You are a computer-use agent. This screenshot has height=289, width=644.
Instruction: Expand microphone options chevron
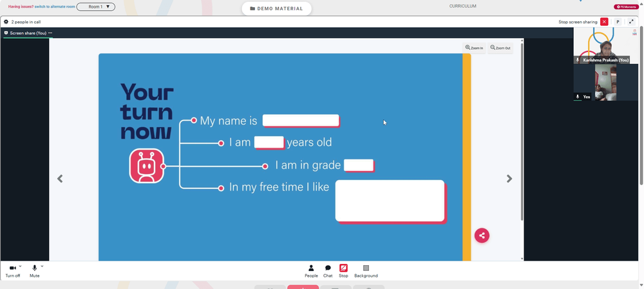42,266
